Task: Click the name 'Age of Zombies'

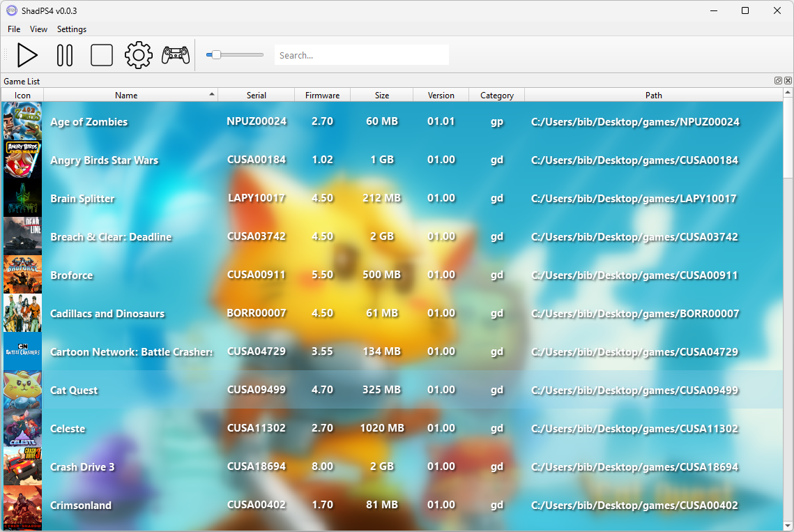Action: [89, 121]
